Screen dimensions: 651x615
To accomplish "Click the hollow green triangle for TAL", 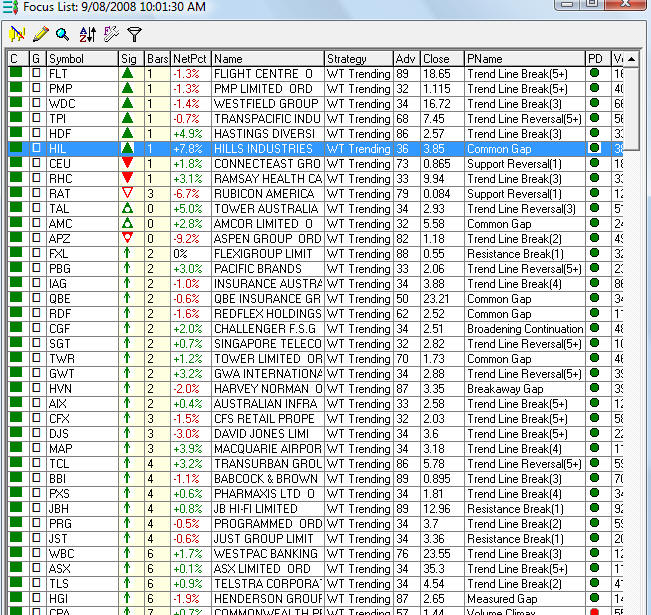I will [x=127, y=208].
